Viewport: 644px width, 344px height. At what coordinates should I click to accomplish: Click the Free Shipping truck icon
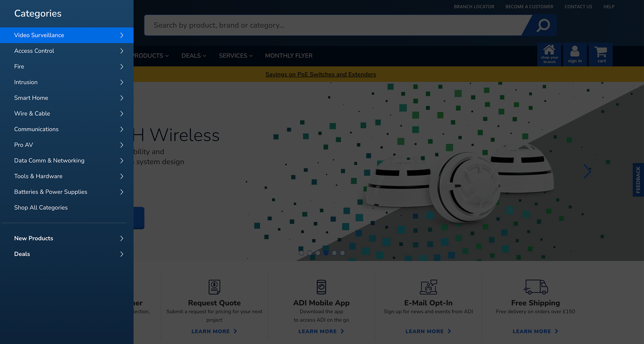(536, 287)
